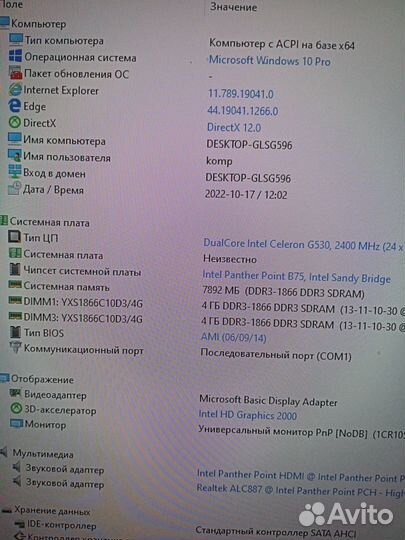Click the Windows logo icon beside Операционная система

[15, 56]
